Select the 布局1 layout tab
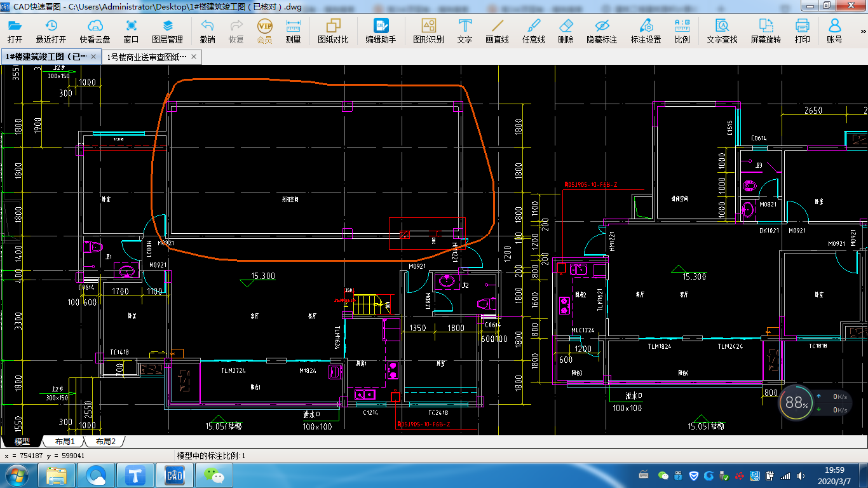The height and width of the screenshot is (488, 868). [65, 441]
